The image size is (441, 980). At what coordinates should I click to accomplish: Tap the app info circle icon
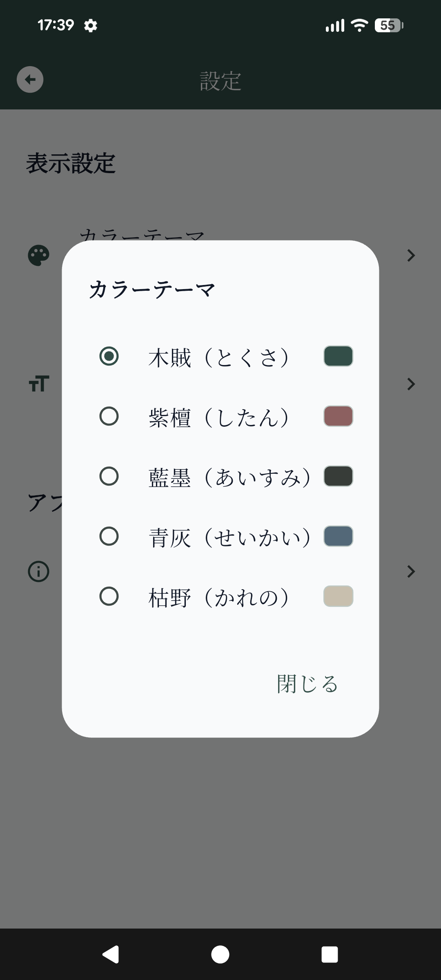coord(39,571)
